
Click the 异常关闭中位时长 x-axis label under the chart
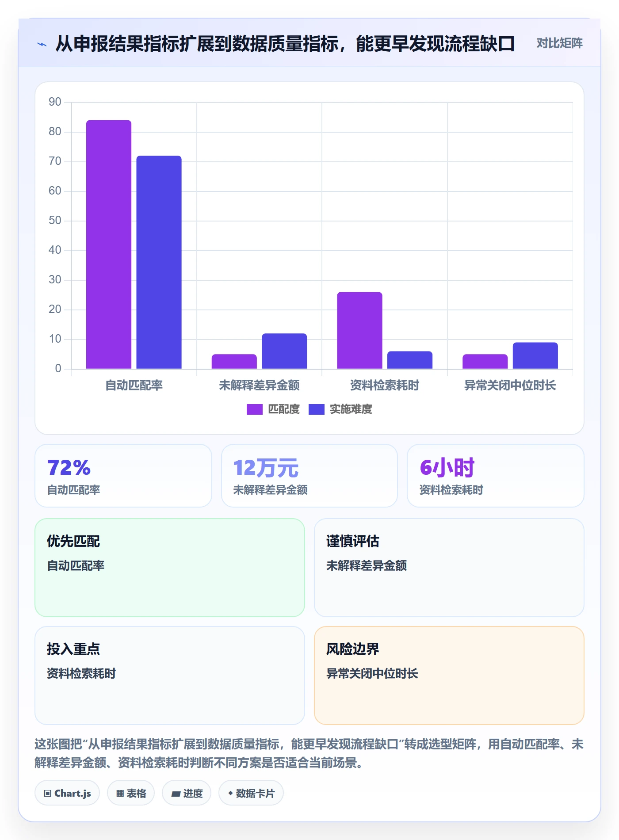[x=510, y=386]
